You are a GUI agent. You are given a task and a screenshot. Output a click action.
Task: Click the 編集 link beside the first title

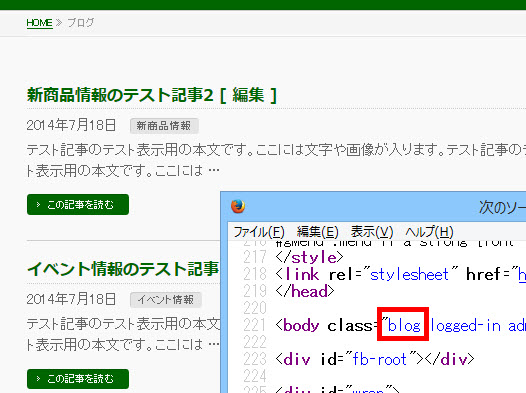coord(248,95)
